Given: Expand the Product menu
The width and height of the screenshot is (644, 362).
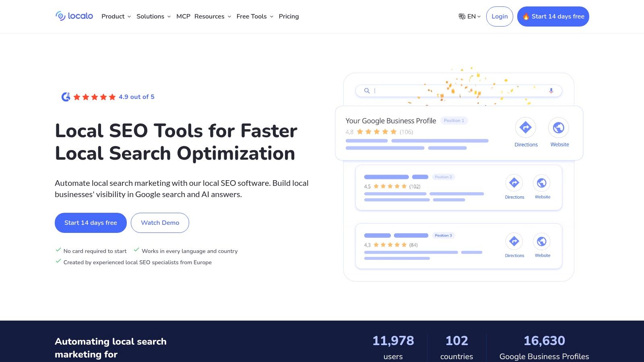Looking at the screenshot, I should pos(116,16).
